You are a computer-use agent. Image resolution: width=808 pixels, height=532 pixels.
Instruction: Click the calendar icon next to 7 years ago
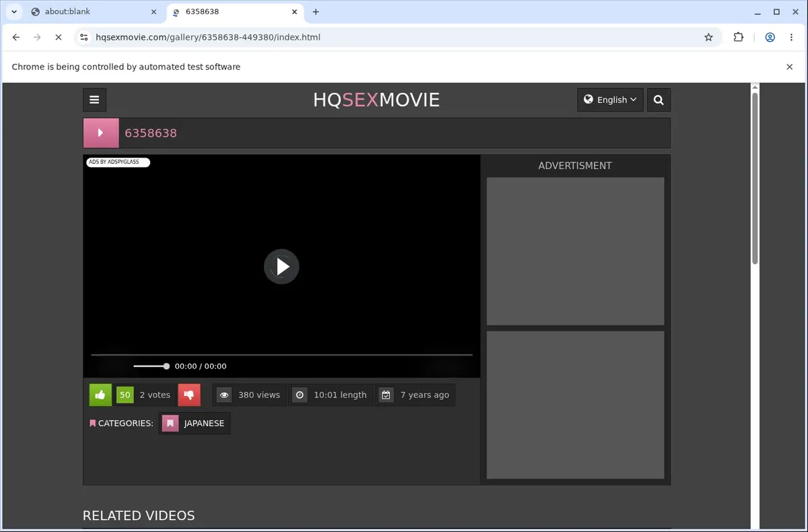point(386,395)
